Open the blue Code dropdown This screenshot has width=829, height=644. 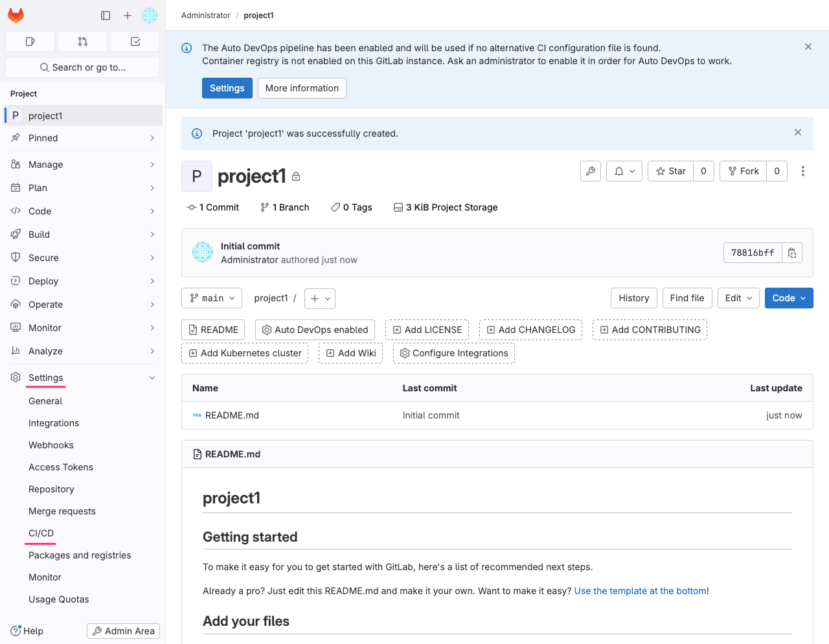[x=789, y=298]
